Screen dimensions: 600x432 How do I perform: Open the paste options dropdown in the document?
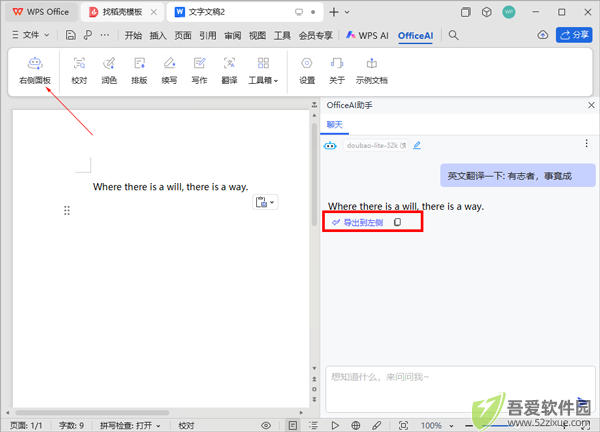pos(265,202)
